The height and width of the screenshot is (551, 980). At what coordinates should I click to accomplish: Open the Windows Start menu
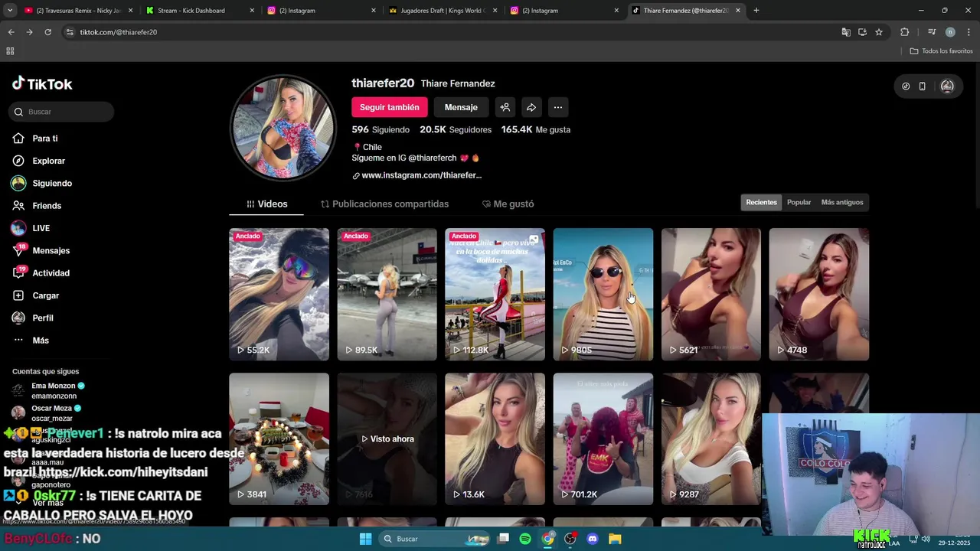[366, 539]
